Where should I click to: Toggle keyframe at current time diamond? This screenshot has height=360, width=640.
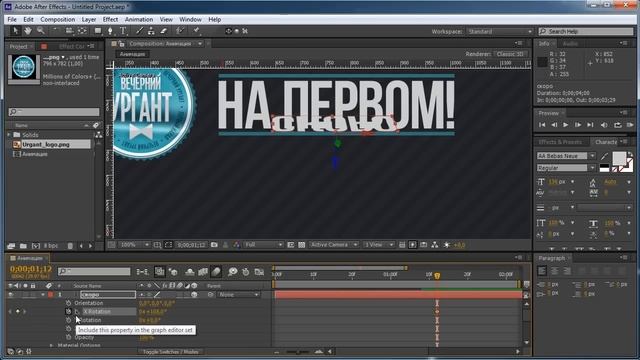tap(18, 311)
